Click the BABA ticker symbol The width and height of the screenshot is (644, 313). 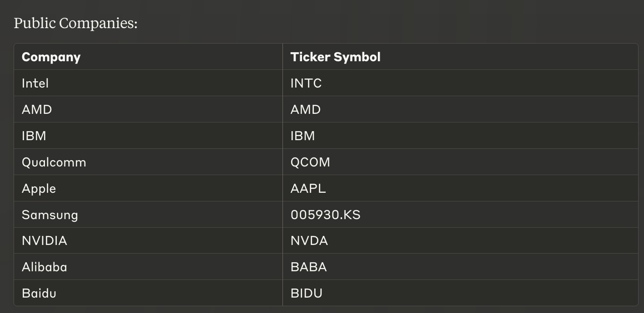308,267
